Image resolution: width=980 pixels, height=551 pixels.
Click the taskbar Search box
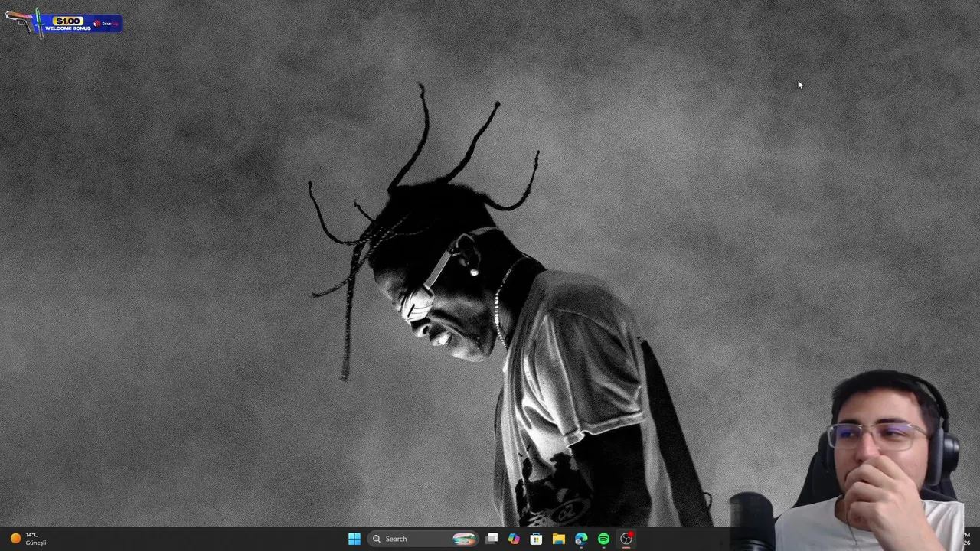tap(423, 539)
